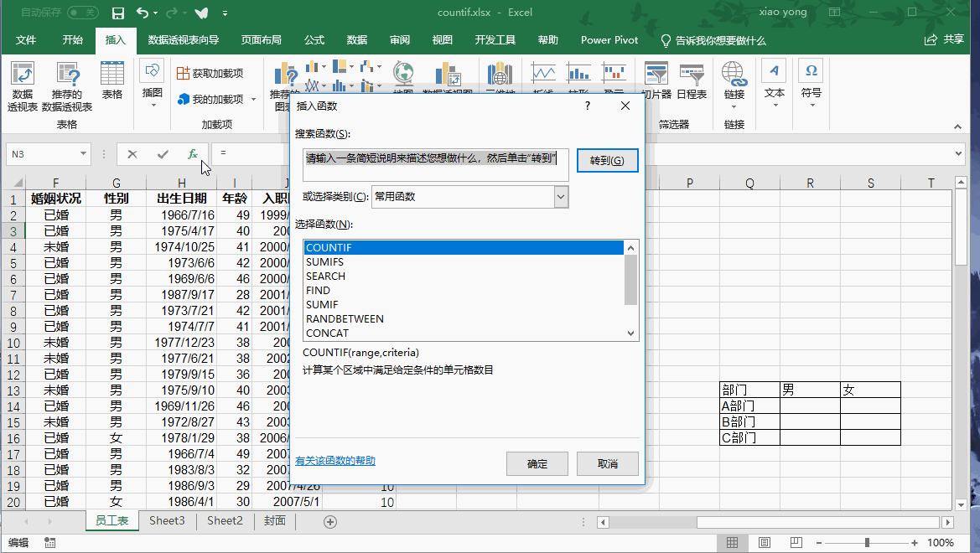Insert a Line sparkline (折线)
The width and height of the screenshot is (980, 553).
point(543,75)
